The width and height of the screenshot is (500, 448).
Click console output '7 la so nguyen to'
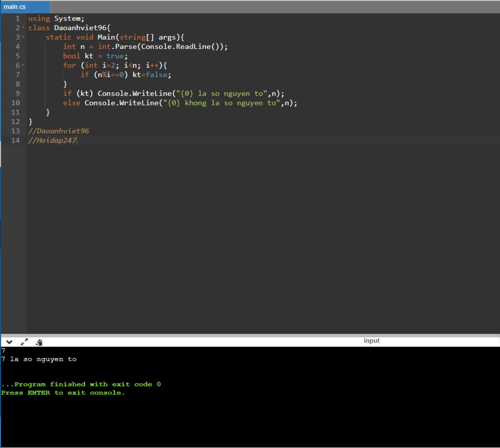click(39, 359)
